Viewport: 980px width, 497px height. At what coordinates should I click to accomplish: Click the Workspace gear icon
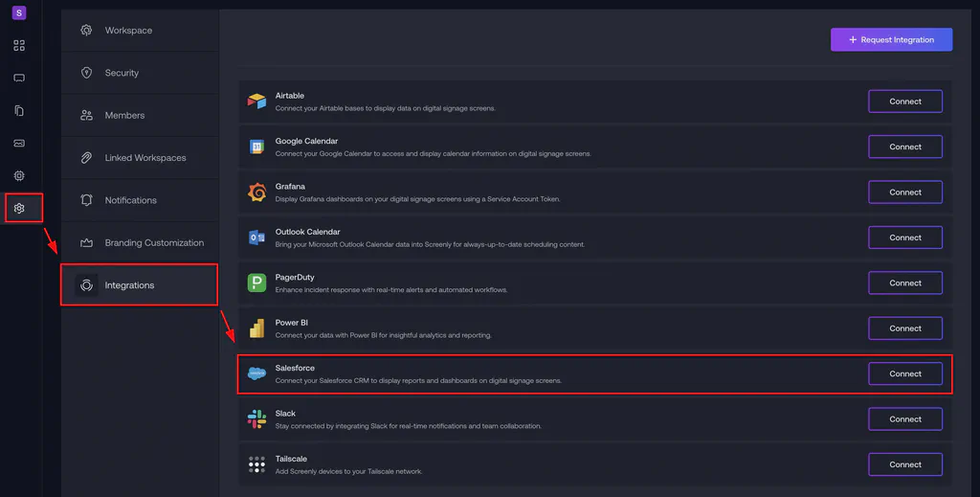click(86, 30)
